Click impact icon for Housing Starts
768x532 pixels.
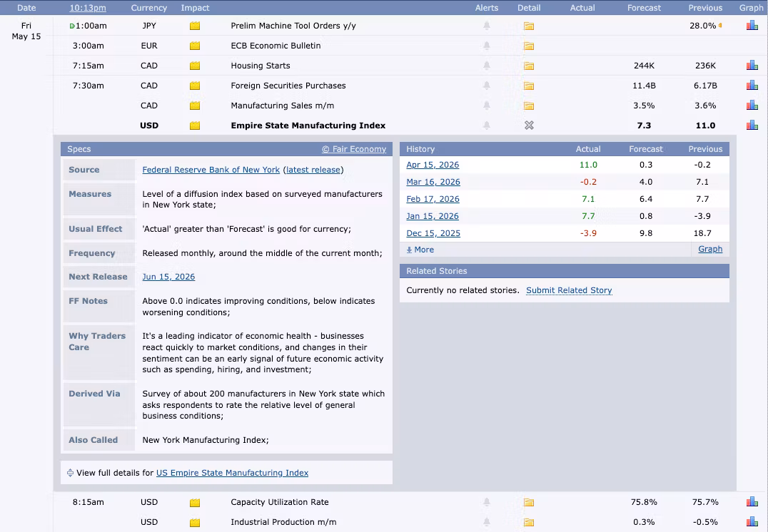[x=194, y=66]
